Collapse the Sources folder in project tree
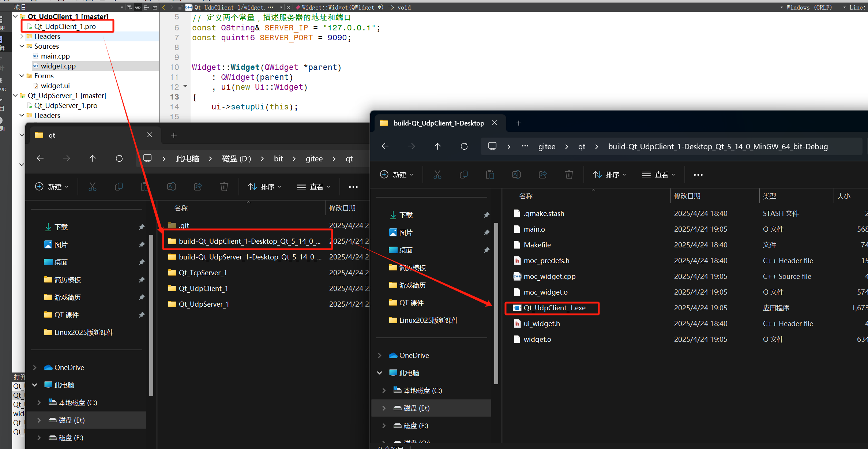 click(x=22, y=46)
